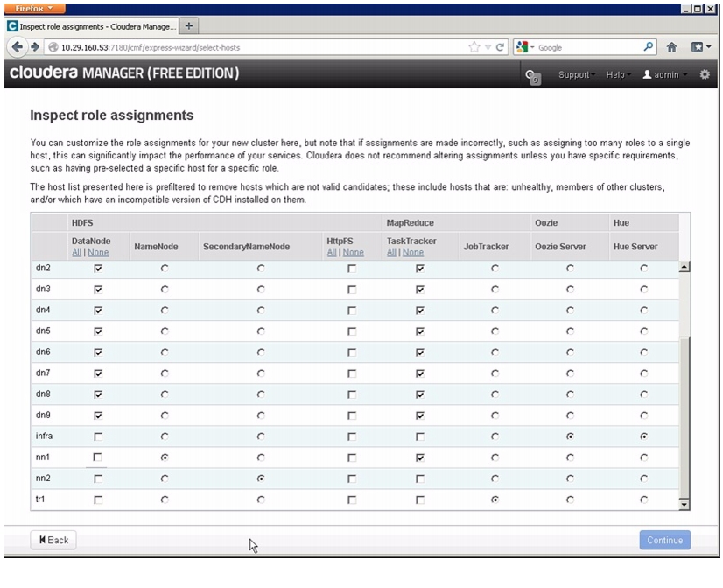The image size is (723, 588).
Task: Reload the page with the refresh icon
Action: click(x=500, y=47)
